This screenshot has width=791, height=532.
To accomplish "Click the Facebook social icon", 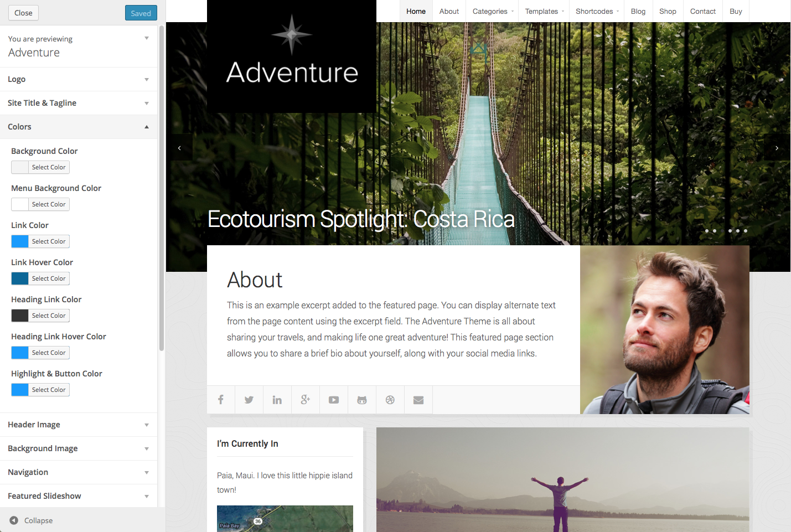I will tap(221, 400).
